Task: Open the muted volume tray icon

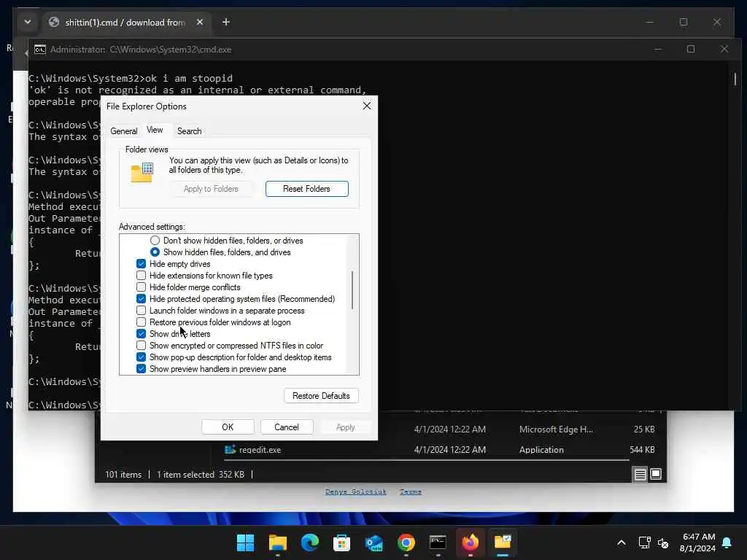Action: pyautogui.click(x=662, y=542)
